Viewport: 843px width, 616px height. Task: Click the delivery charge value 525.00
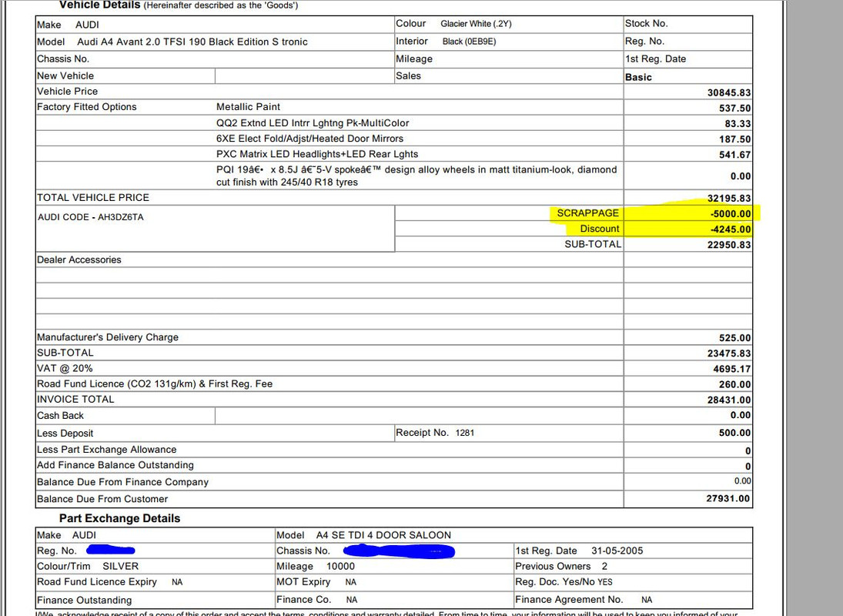tap(734, 338)
